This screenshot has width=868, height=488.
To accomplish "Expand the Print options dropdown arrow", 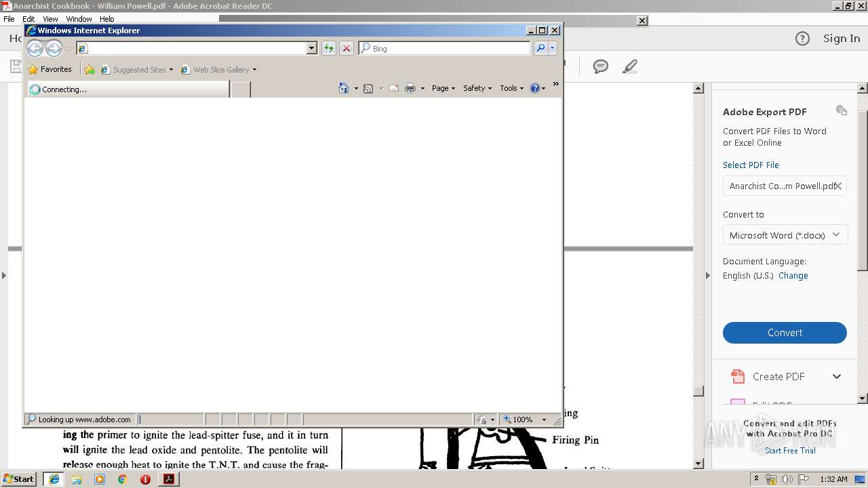I will (x=422, y=88).
